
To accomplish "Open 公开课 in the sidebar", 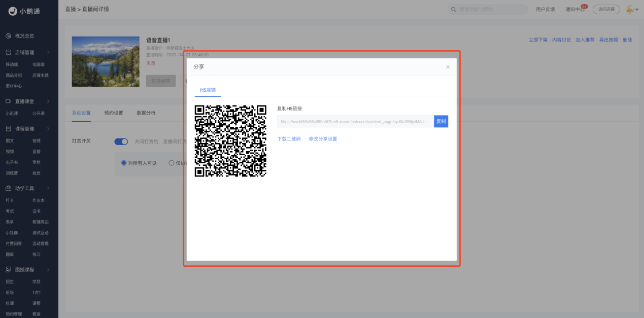I will [39, 114].
